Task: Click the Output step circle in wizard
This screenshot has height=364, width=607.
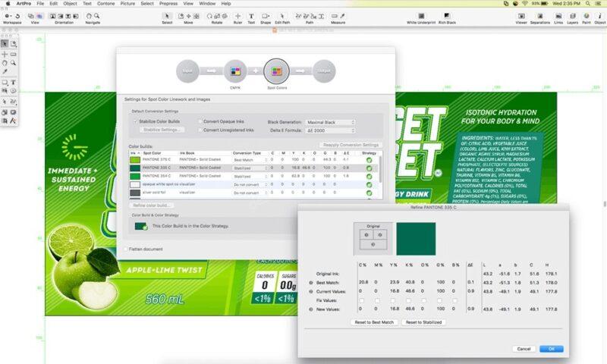Action: coord(324,71)
